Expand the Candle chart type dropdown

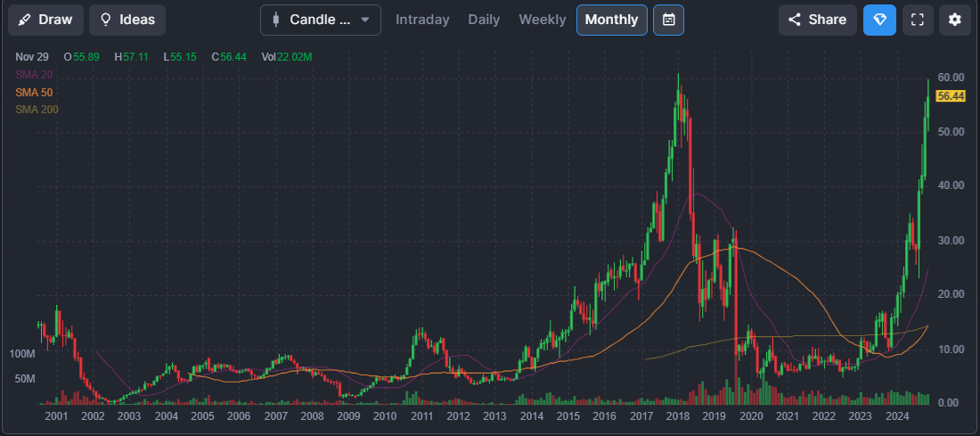click(321, 20)
